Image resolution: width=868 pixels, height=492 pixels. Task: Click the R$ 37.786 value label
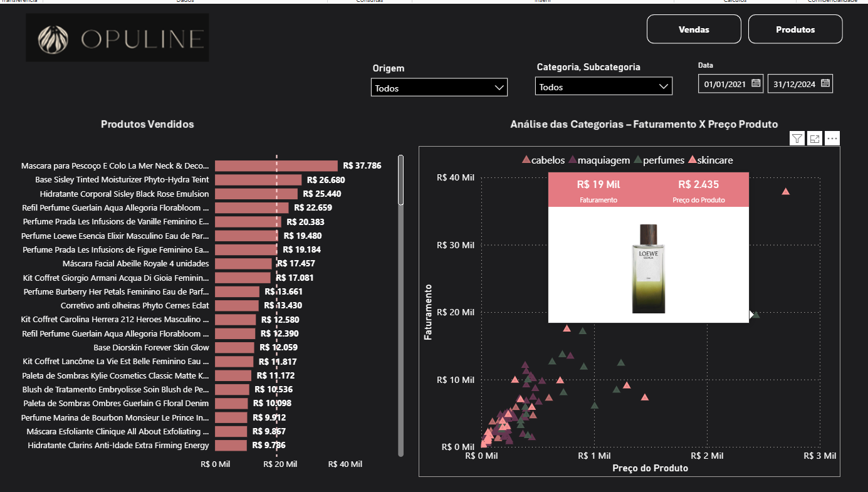pyautogui.click(x=362, y=166)
